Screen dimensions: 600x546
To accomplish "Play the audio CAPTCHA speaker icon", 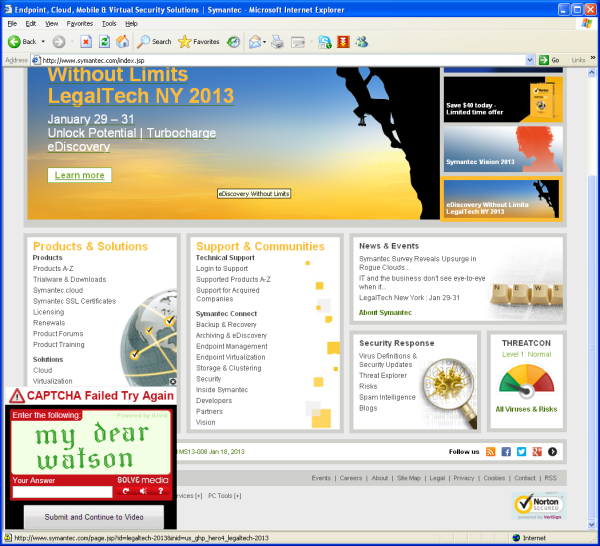I will [x=143, y=491].
